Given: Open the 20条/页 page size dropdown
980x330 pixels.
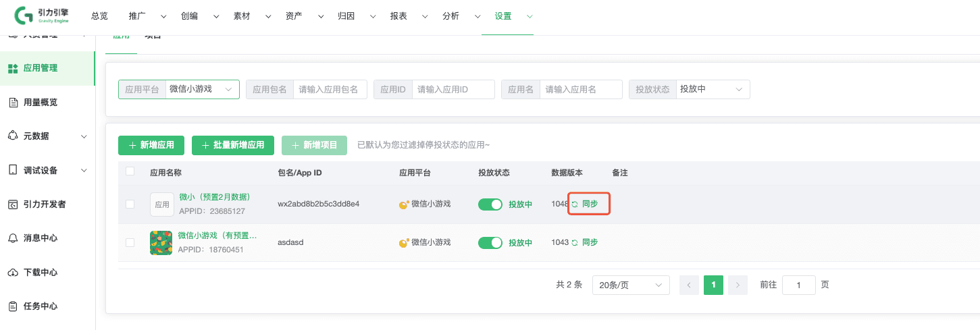Looking at the screenshot, I should [631, 285].
